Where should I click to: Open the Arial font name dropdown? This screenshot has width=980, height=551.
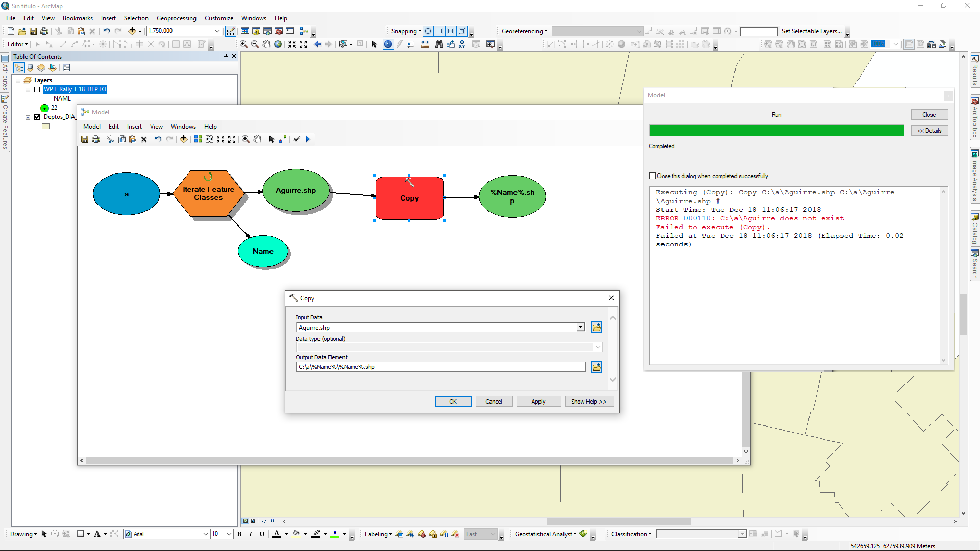tap(206, 534)
